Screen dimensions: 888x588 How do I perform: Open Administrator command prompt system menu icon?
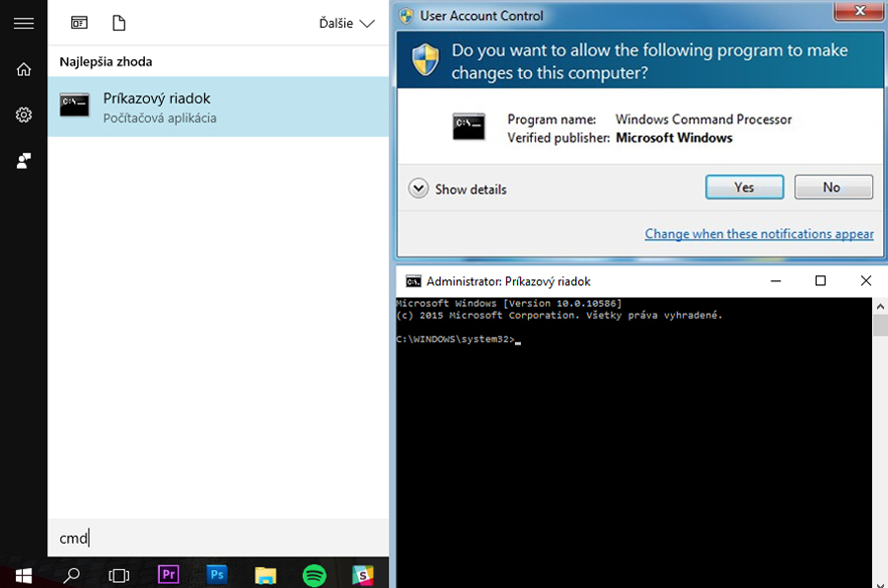tap(413, 281)
